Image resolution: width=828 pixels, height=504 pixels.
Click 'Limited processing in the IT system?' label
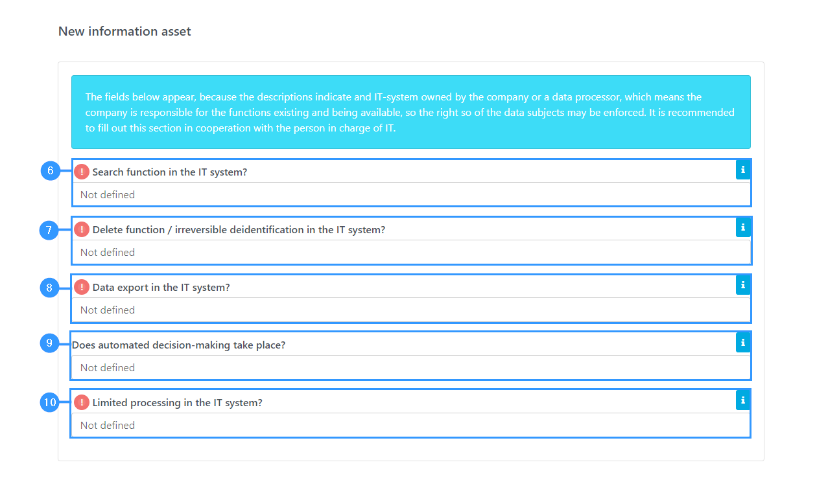(177, 403)
